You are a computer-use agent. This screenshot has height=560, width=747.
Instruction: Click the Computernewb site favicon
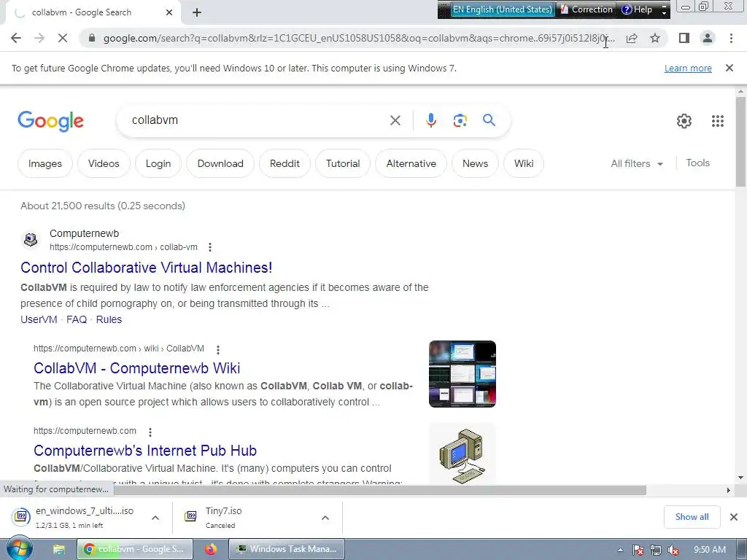[31, 239]
